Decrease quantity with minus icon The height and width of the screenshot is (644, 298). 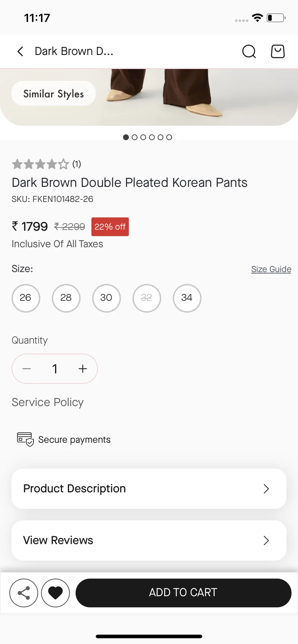(x=27, y=369)
